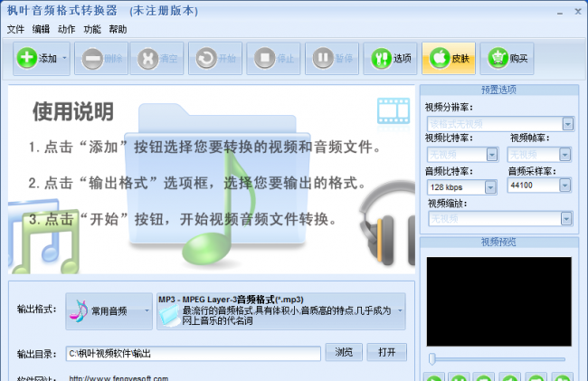Open the 文件 menu
Image resolution: width=588 pixels, height=381 pixels.
15,29
